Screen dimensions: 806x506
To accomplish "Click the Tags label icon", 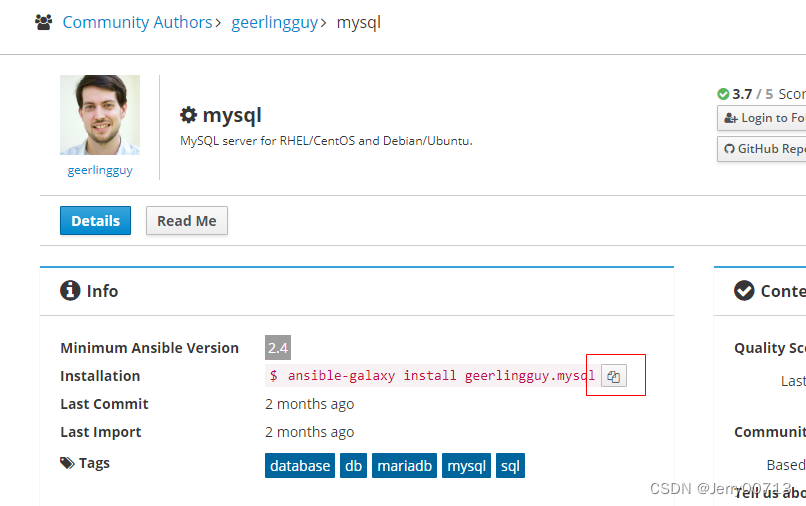I will (x=67, y=463).
